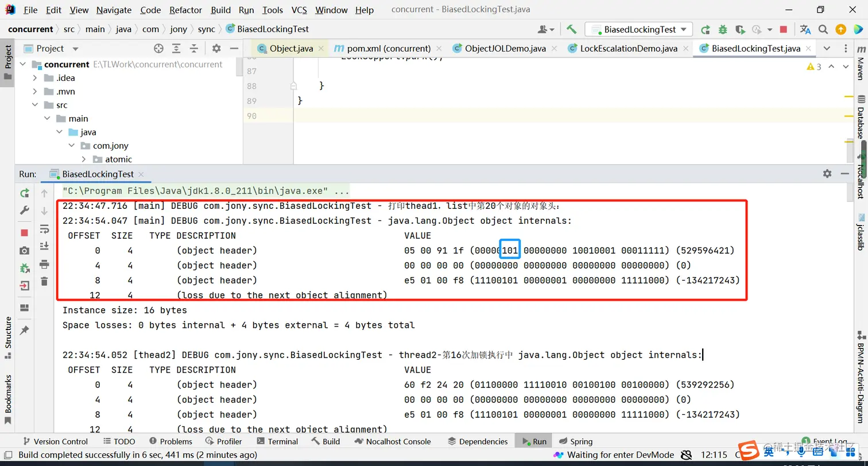Print the console output

click(x=44, y=264)
